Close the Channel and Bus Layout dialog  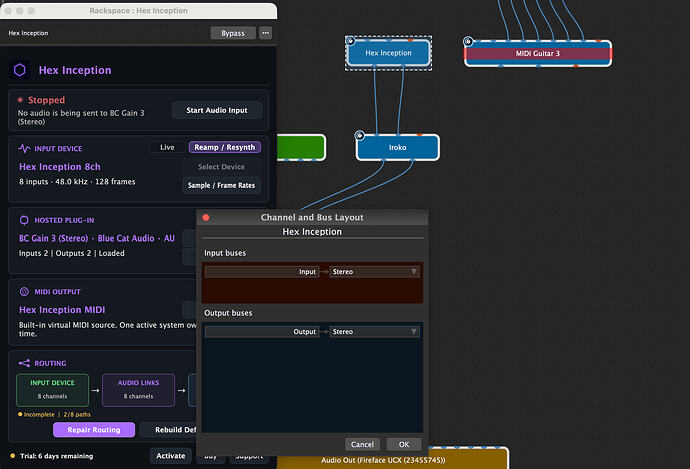[x=206, y=217]
